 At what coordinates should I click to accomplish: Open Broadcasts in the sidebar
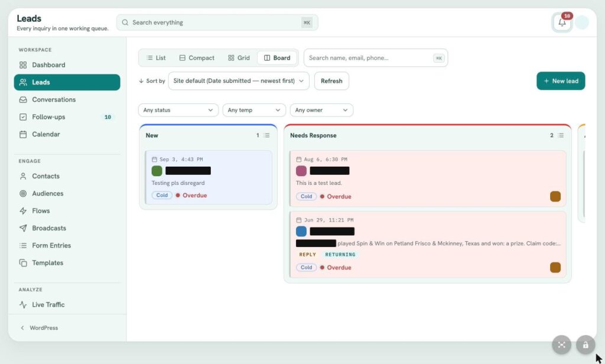pyautogui.click(x=67, y=228)
